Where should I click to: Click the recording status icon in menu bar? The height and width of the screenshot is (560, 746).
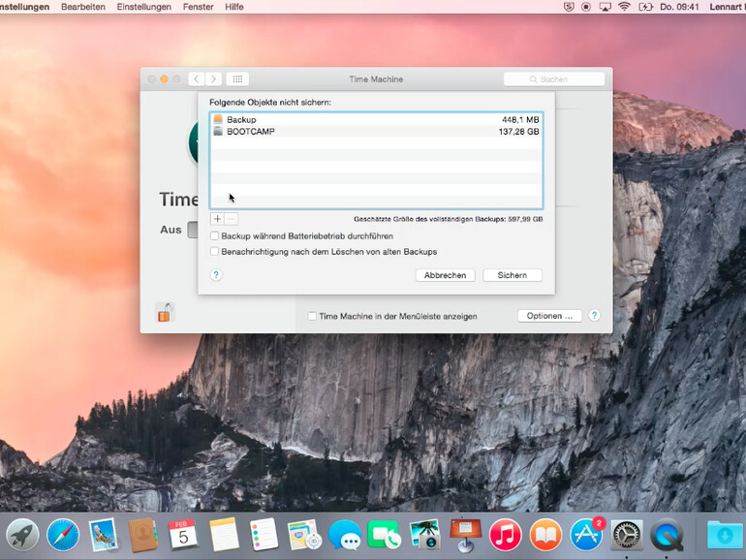click(586, 7)
